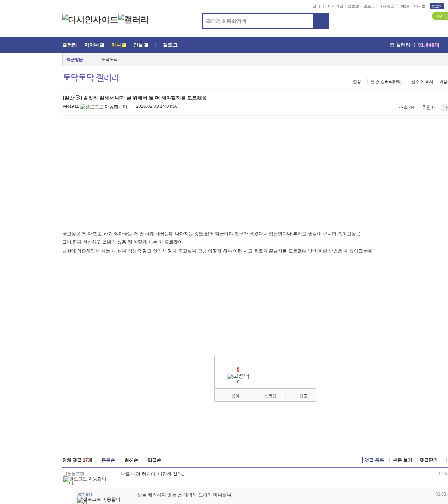Copy the gallery address via 갤주소 복사

tap(422, 82)
